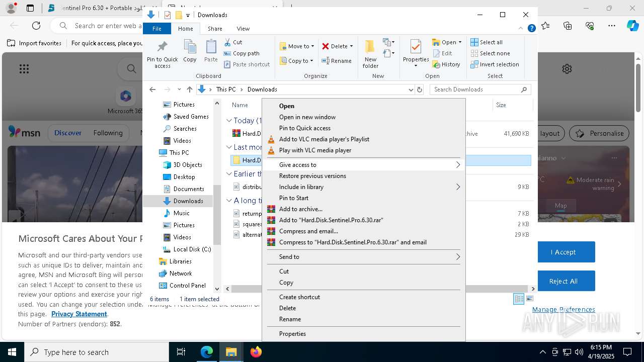The width and height of the screenshot is (644, 362).
Task: Refresh the Downloads folder view
Action: 420,89
